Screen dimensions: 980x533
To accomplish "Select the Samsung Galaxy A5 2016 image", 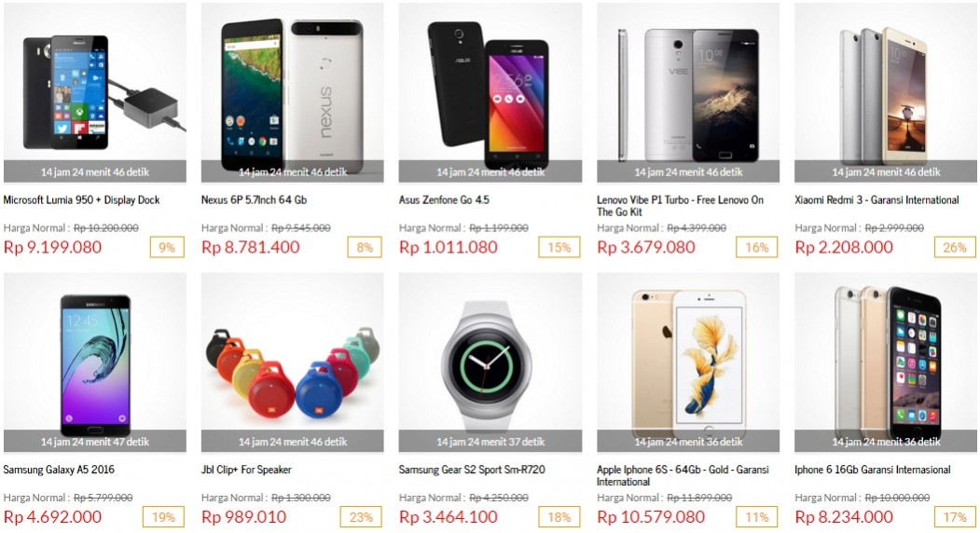I will point(95,362).
